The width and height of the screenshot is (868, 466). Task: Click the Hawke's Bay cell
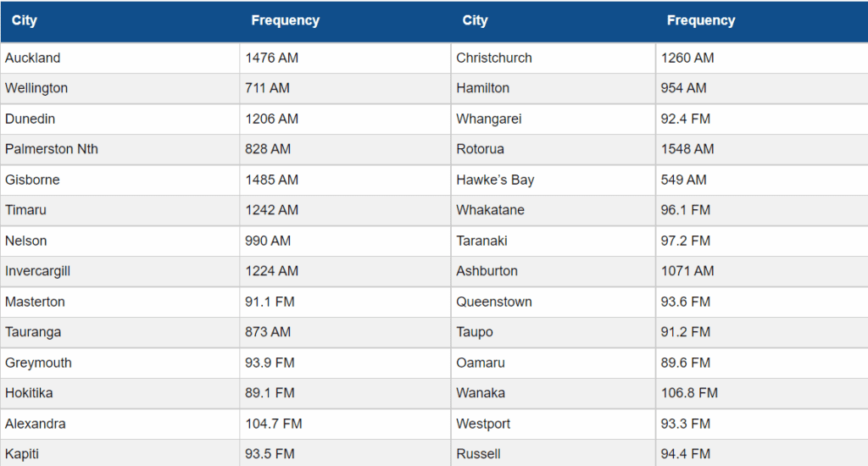[495, 180]
